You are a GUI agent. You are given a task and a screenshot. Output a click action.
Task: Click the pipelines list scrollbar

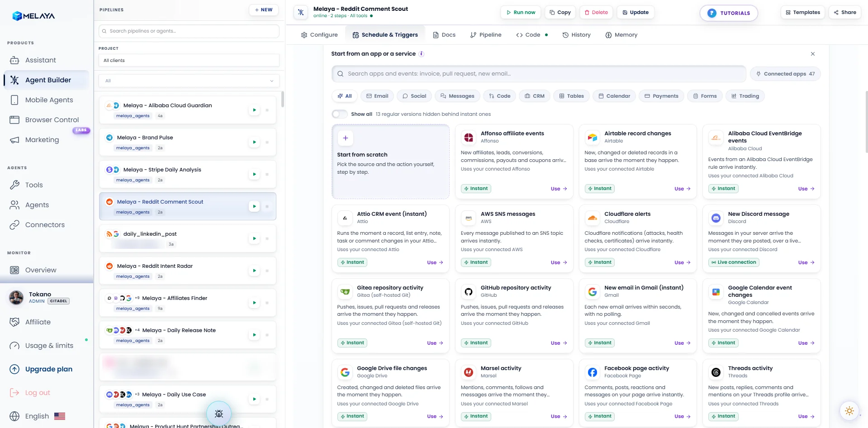coord(283,100)
